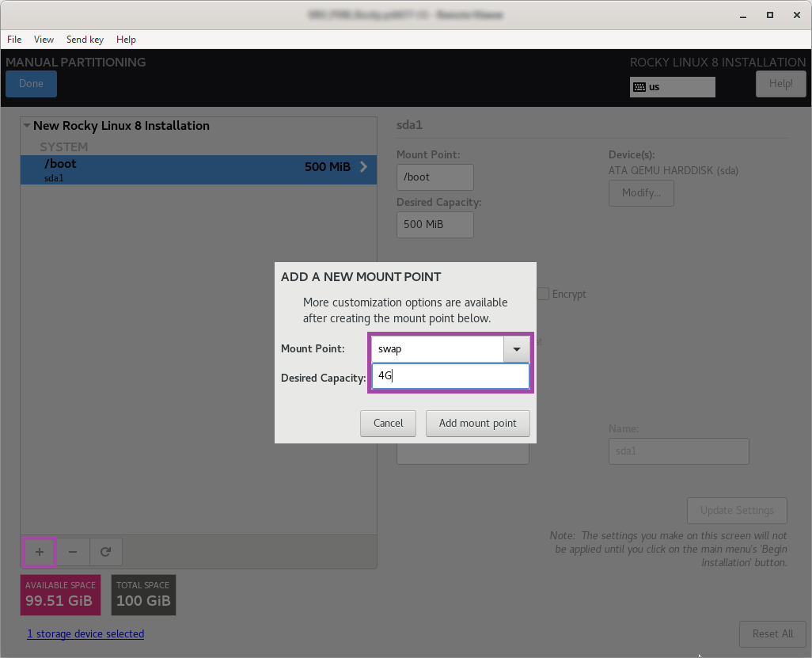Click the Modify... button
This screenshot has height=658, width=812.
(x=641, y=192)
